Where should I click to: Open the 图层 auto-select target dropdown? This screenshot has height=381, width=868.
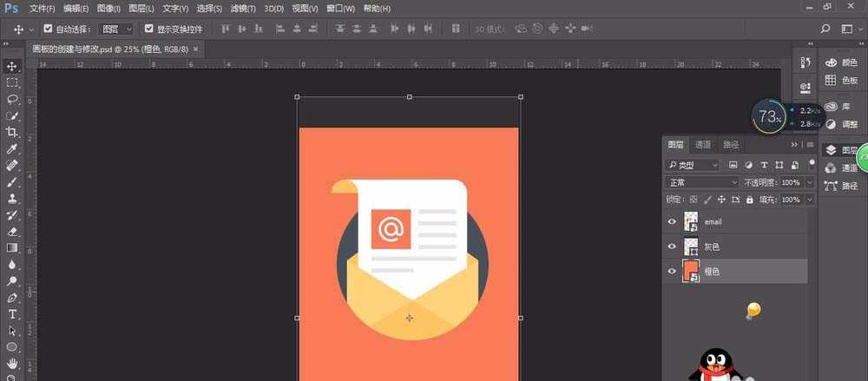(x=116, y=29)
